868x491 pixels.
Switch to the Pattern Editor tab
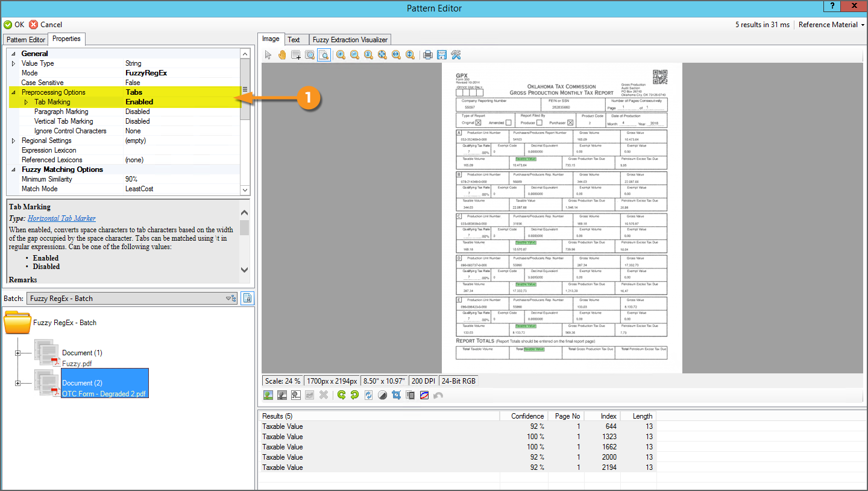(26, 40)
